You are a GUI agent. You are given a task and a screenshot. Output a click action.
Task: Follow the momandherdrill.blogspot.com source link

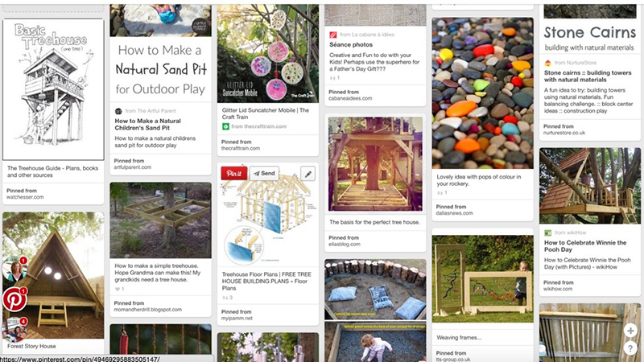(148, 310)
